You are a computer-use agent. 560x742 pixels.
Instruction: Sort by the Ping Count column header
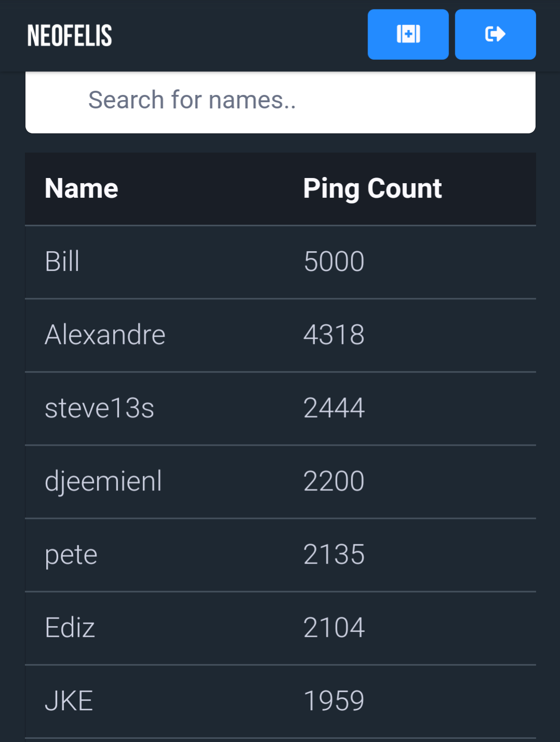(x=372, y=189)
